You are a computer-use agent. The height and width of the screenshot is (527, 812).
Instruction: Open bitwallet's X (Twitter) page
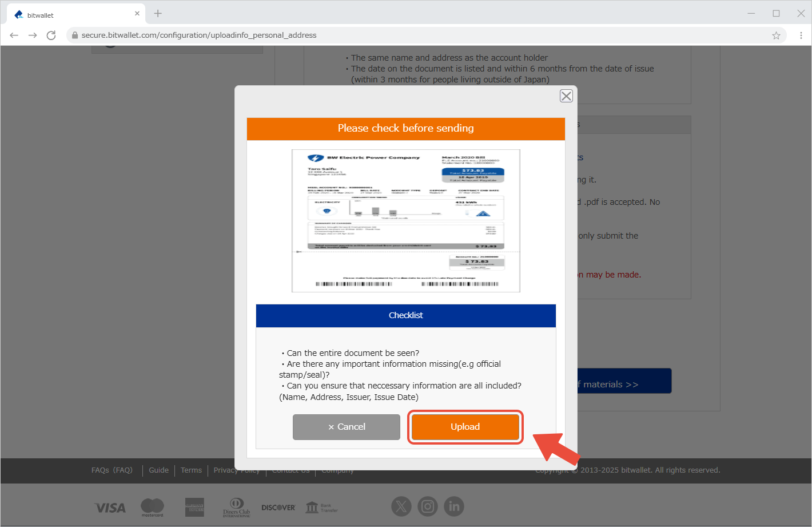401,506
